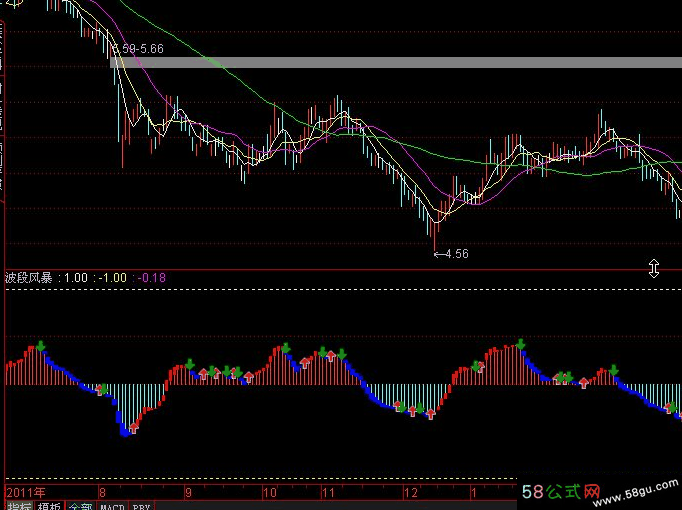Click the 2011年 label on time axis
Viewport: 682px width, 510px height.
pos(26,493)
